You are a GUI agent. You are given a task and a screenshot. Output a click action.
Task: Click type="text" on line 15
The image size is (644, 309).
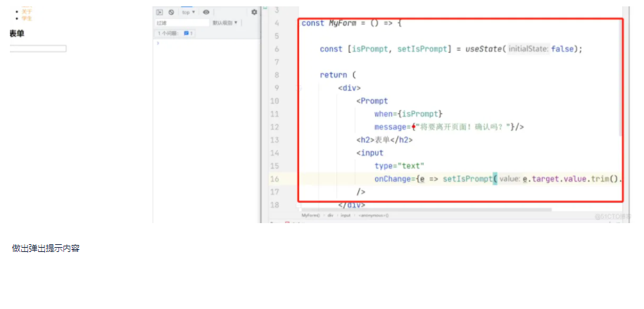tap(399, 166)
